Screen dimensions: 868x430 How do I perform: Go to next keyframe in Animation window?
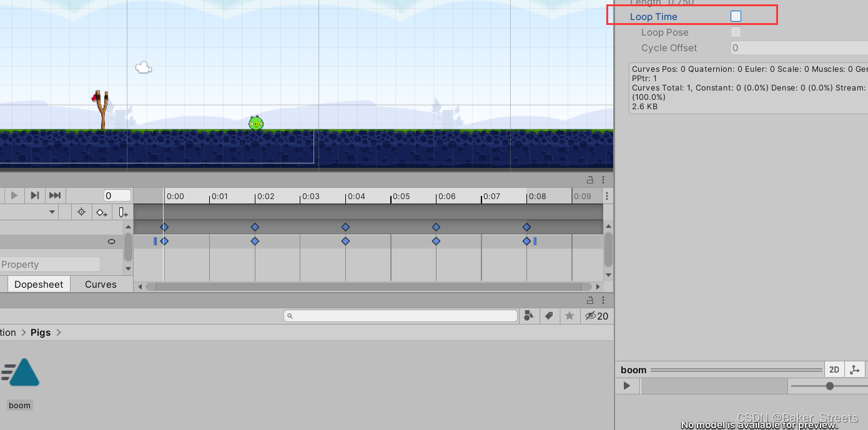[35, 195]
